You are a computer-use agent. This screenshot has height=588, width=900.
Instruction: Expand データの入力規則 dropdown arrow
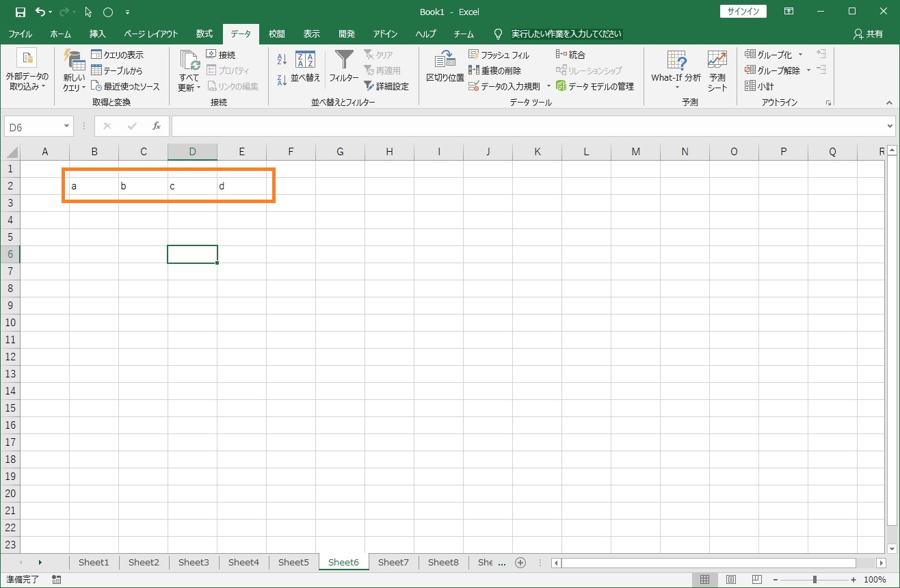[x=548, y=86]
